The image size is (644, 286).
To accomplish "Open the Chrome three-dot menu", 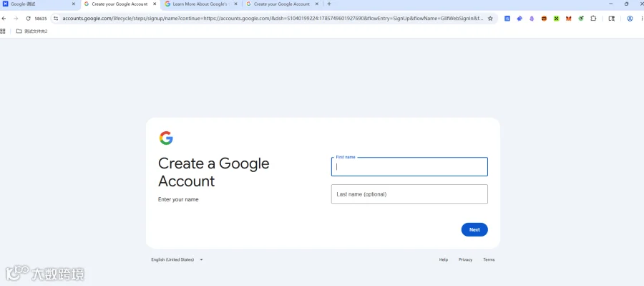I will 641,19.
